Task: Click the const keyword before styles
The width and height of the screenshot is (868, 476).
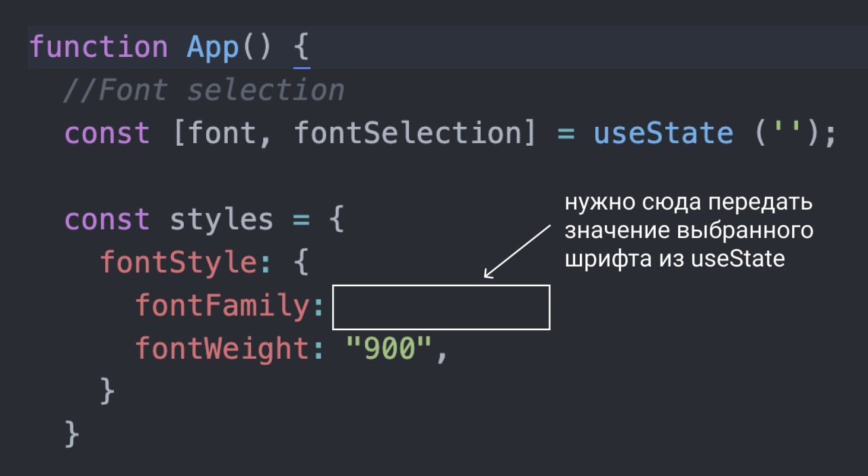Action: 107,220
